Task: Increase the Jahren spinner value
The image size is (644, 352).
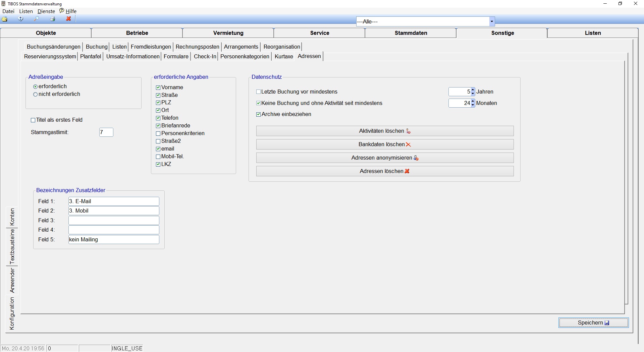Action: (x=473, y=90)
